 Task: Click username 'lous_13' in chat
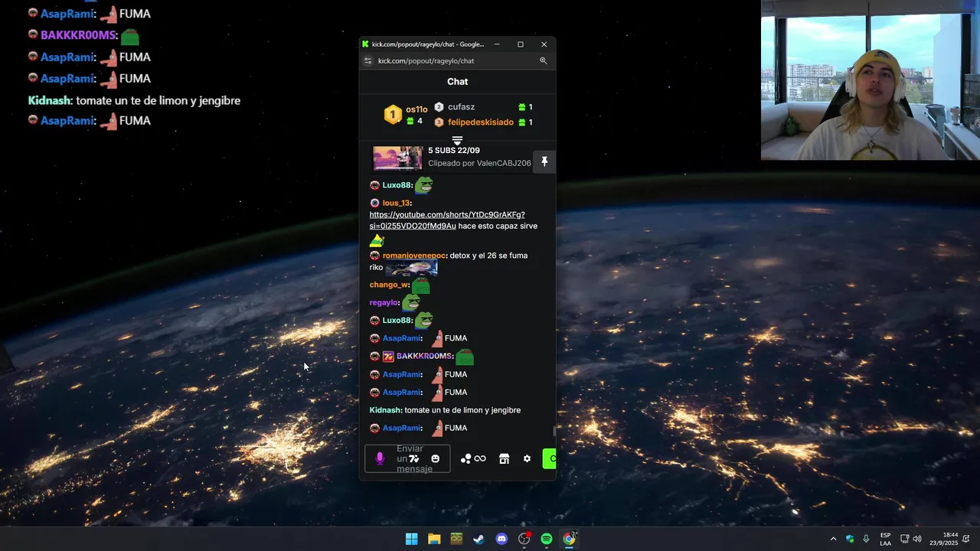point(396,203)
